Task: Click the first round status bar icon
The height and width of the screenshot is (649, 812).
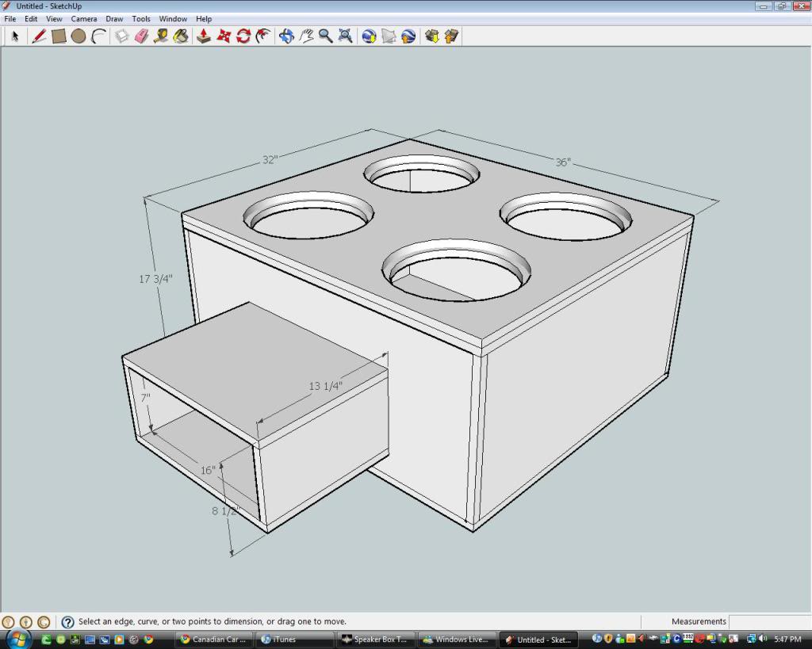Action: click(x=8, y=621)
